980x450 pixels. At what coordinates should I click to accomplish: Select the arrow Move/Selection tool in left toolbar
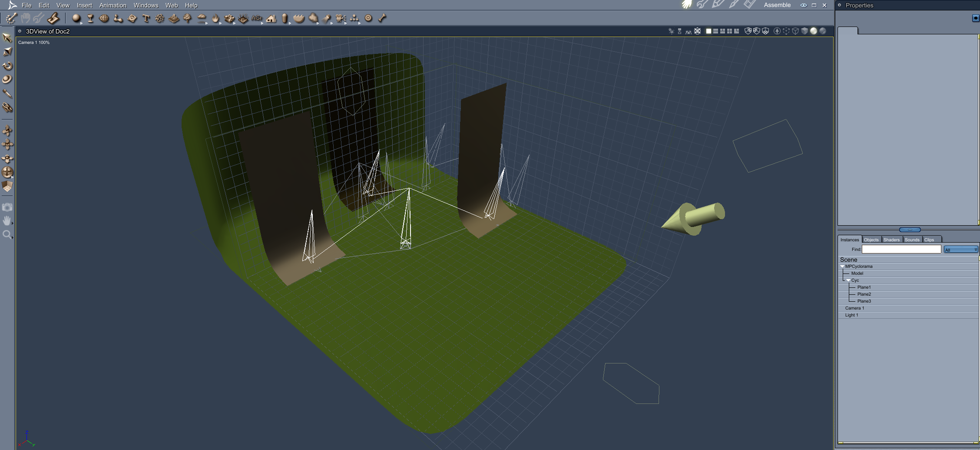7,38
